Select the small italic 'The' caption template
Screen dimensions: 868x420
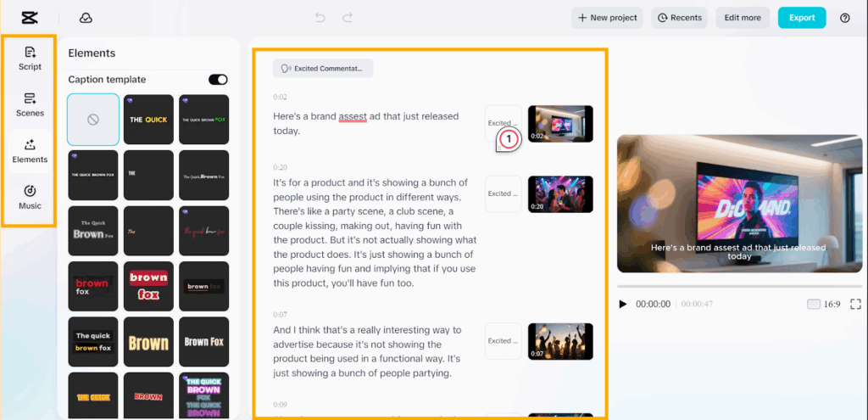(148, 231)
